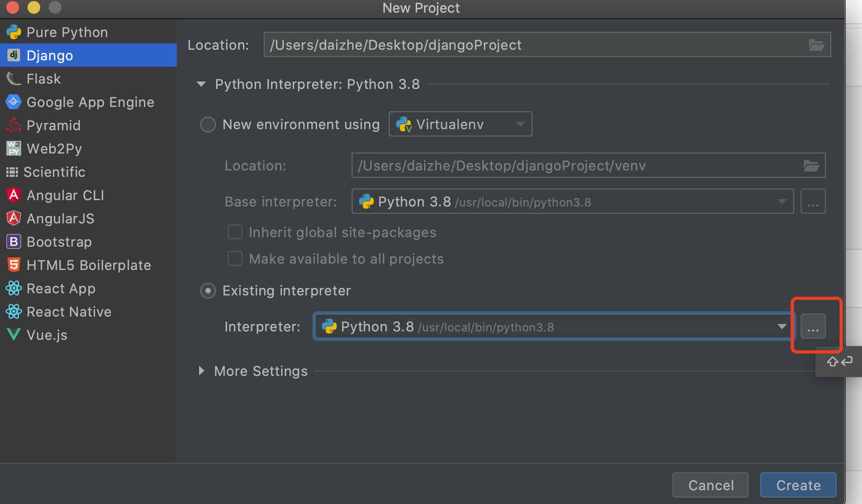Choose AngularJS project type
Screen dimensions: 862x504
pos(88,219)
